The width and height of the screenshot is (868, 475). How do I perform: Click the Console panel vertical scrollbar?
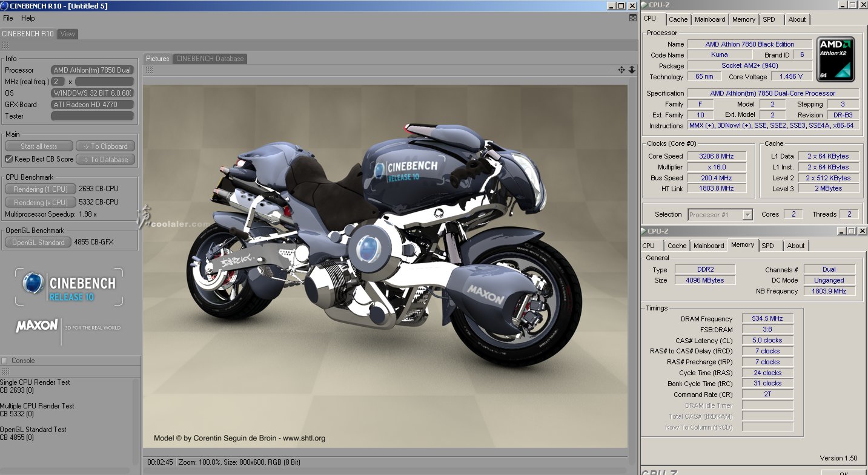click(x=136, y=422)
